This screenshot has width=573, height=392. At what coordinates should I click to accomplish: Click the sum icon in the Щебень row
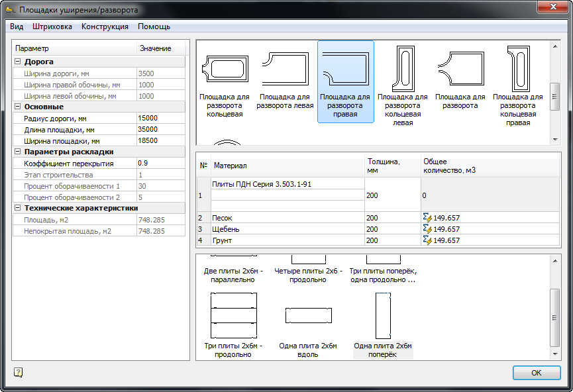427,229
